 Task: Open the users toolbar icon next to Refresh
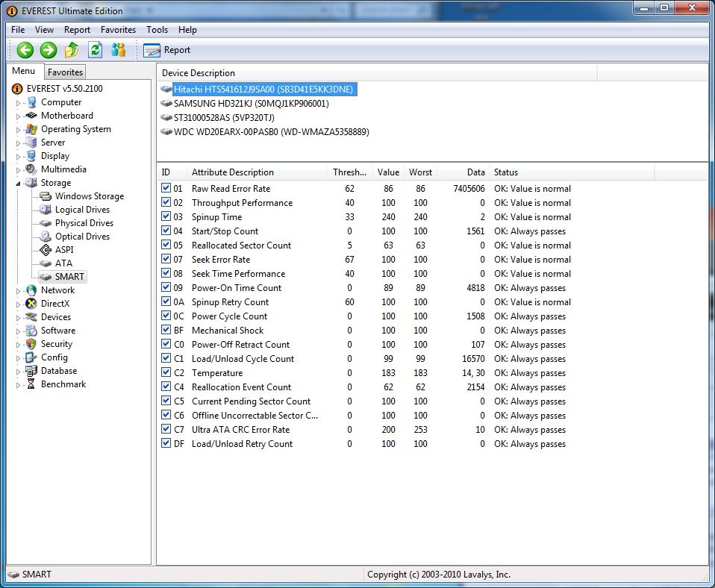coord(118,50)
